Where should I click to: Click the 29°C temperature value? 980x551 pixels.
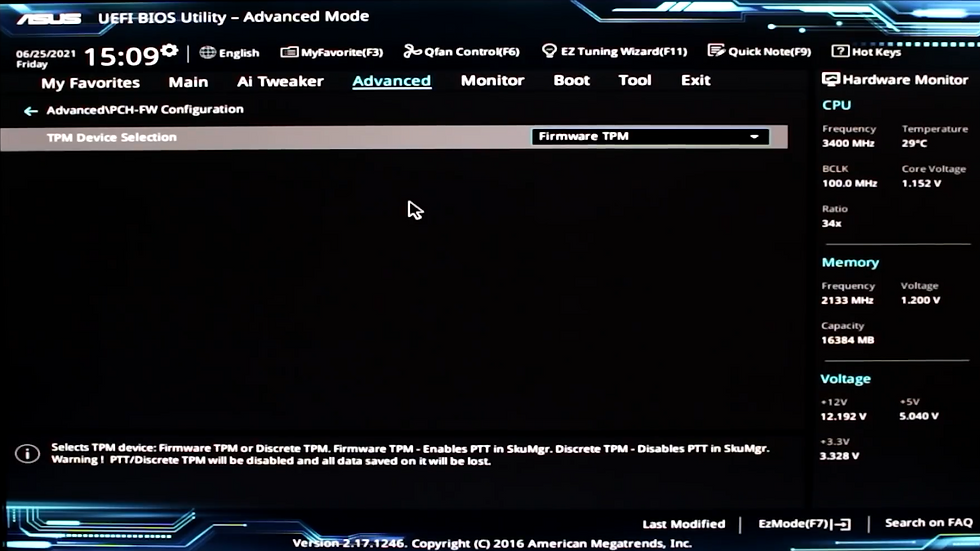pyautogui.click(x=914, y=143)
